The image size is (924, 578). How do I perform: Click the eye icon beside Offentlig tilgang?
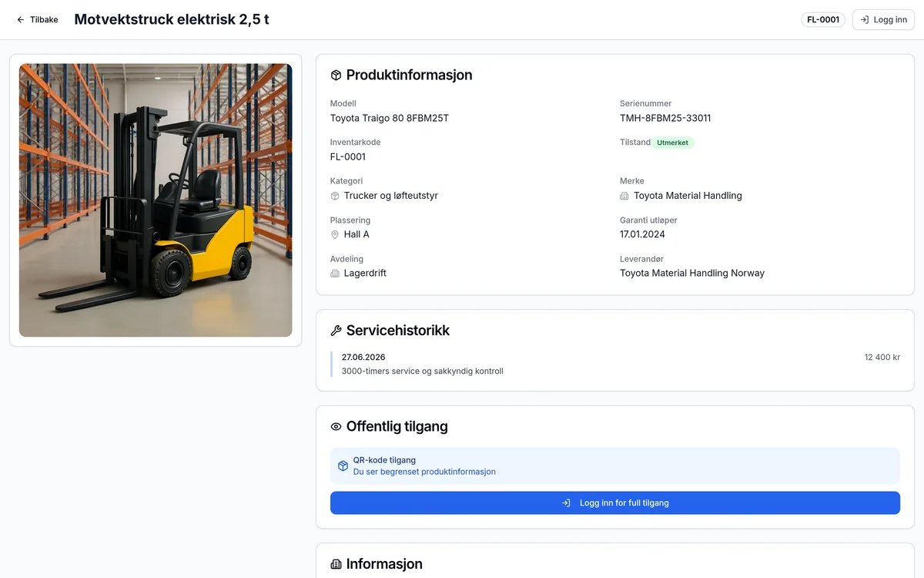pyautogui.click(x=336, y=427)
